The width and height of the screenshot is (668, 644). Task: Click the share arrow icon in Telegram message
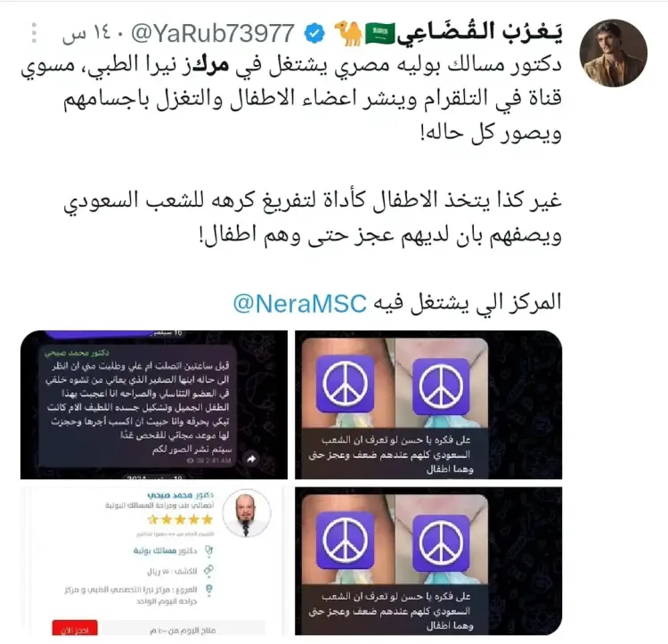pos(251,459)
